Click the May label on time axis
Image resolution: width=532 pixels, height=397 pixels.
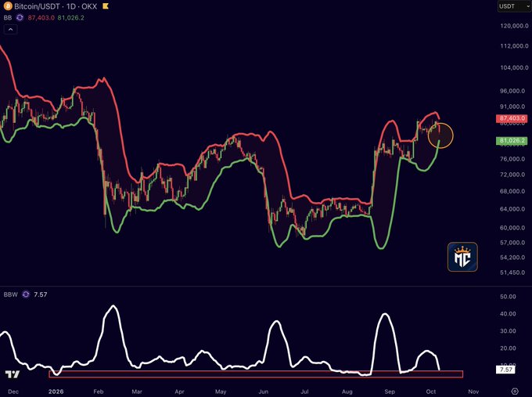[221, 392]
